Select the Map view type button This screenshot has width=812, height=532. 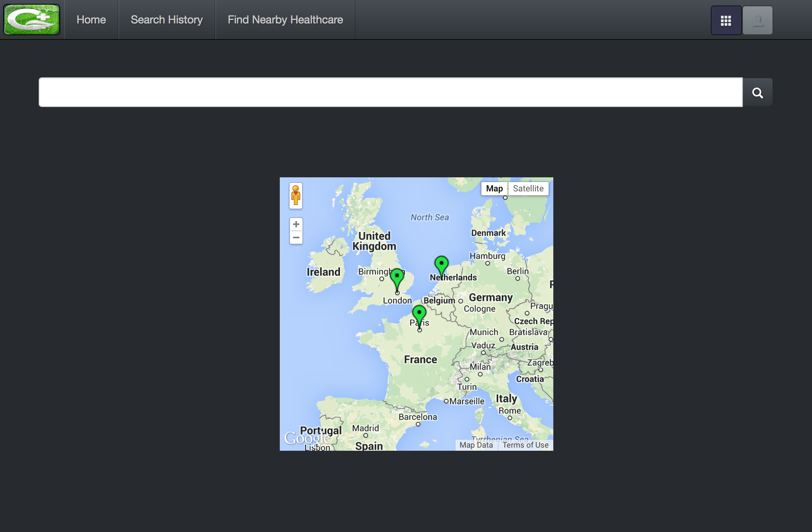tap(494, 189)
